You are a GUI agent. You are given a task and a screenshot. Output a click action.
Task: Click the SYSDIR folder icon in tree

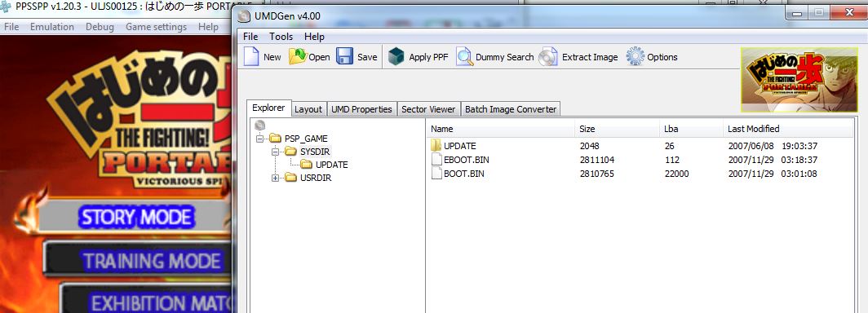pos(291,152)
